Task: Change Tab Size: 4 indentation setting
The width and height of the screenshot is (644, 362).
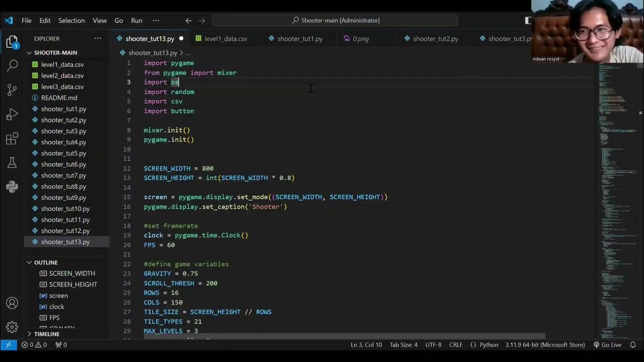Action: coord(404,345)
